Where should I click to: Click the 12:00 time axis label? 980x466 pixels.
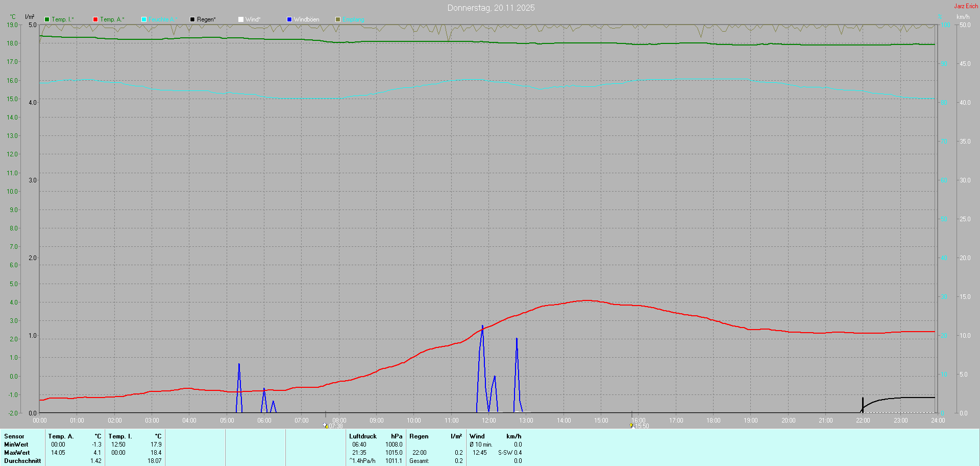pyautogui.click(x=489, y=421)
